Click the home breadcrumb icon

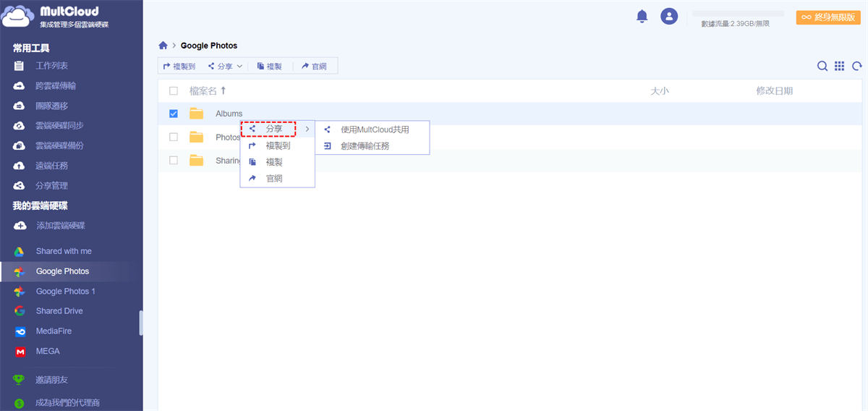(163, 46)
